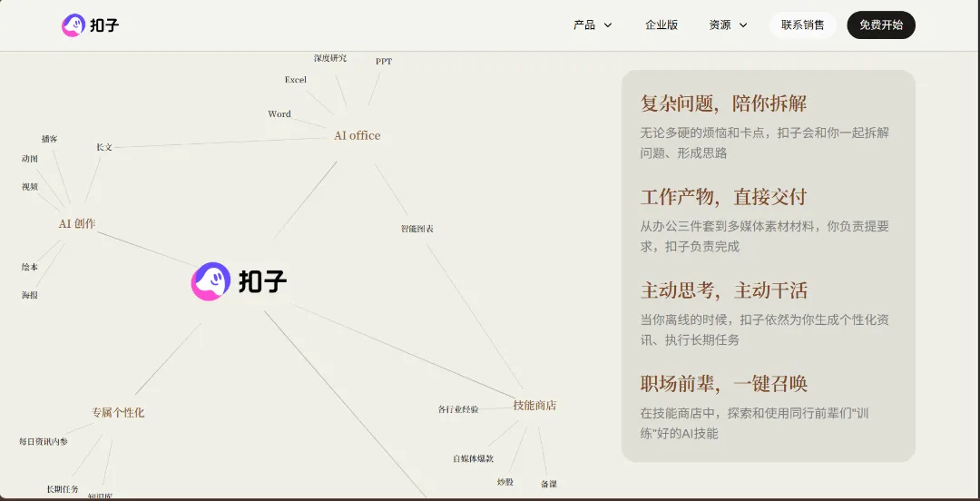Click the 备课 label
This screenshot has width=980, height=501.
(549, 484)
